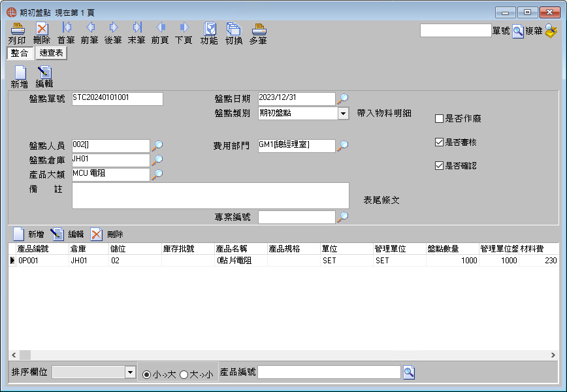Click the storage location cell 02
The height and width of the screenshot is (392, 567).
135,261
